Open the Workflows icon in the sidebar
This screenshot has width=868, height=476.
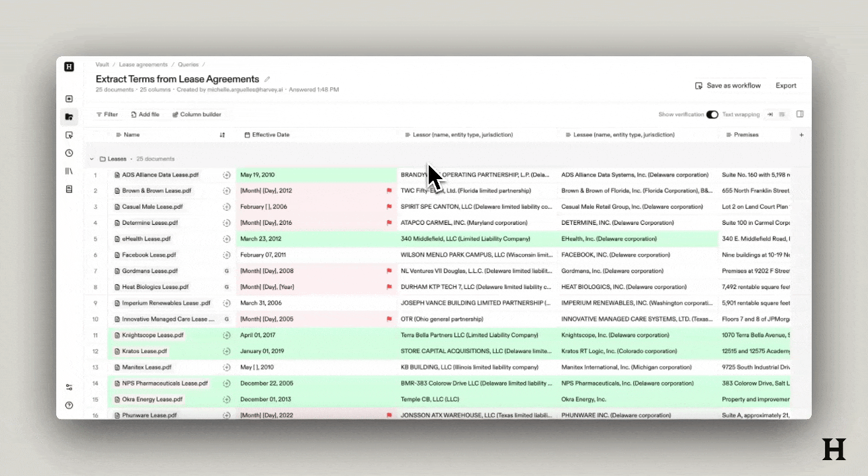pyautogui.click(x=69, y=135)
